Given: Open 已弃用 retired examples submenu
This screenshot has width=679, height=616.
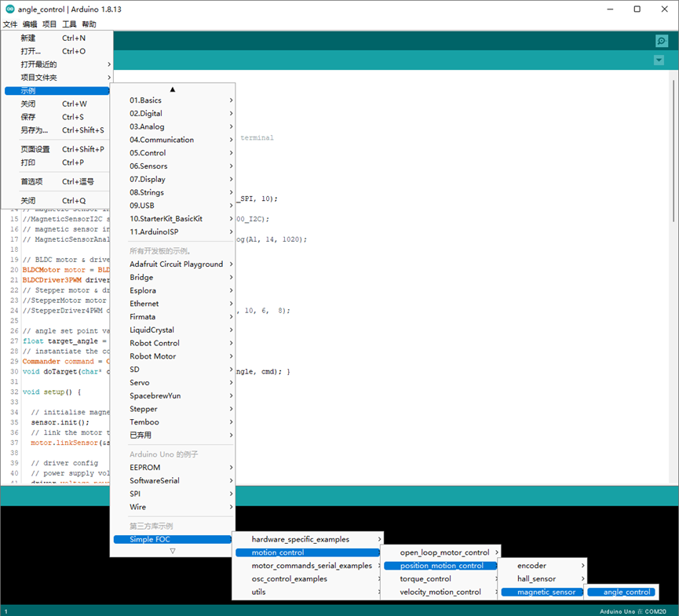Looking at the screenshot, I should pos(173,435).
